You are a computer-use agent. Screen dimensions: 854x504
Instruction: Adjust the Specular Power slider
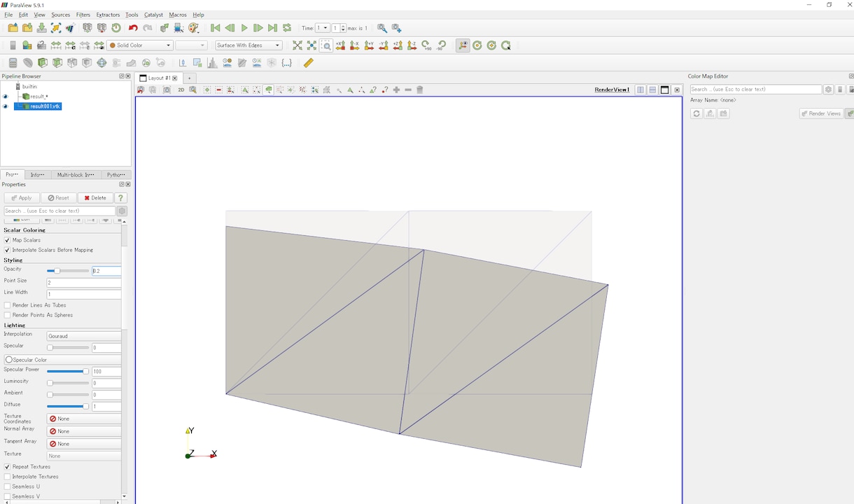point(68,372)
